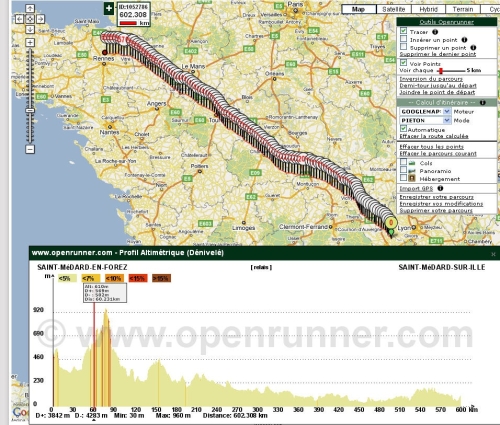500x425 pixels.
Task: Switch to the Satellite view tab
Action: (x=394, y=9)
